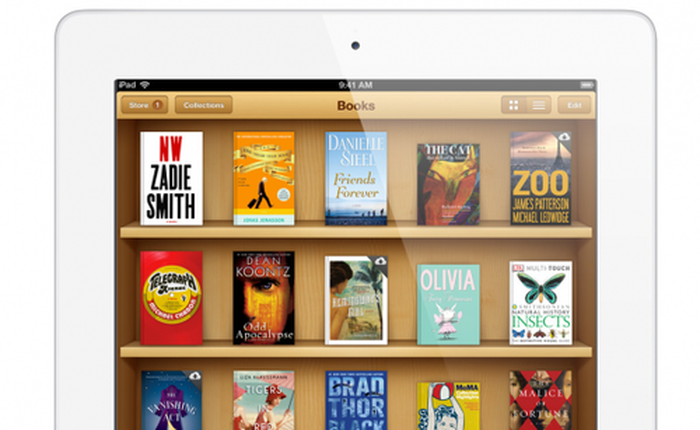This screenshot has width=700, height=430.
Task: Switch to grid bookshelf view
Action: (x=513, y=105)
